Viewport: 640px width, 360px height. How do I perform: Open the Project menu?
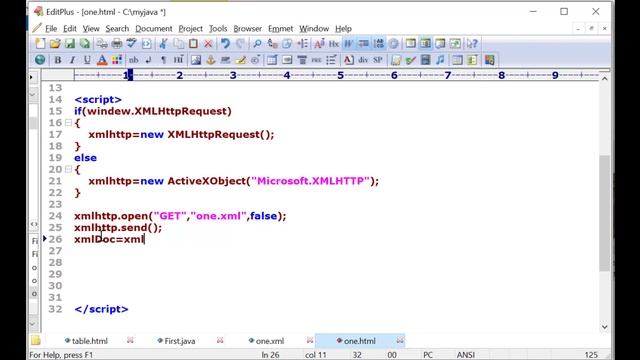(x=191, y=29)
